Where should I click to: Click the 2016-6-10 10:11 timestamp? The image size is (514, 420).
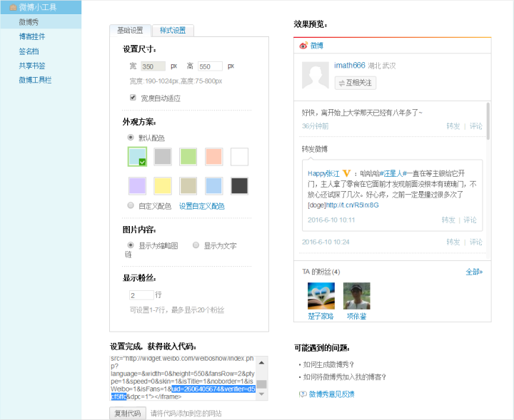pos(331,220)
